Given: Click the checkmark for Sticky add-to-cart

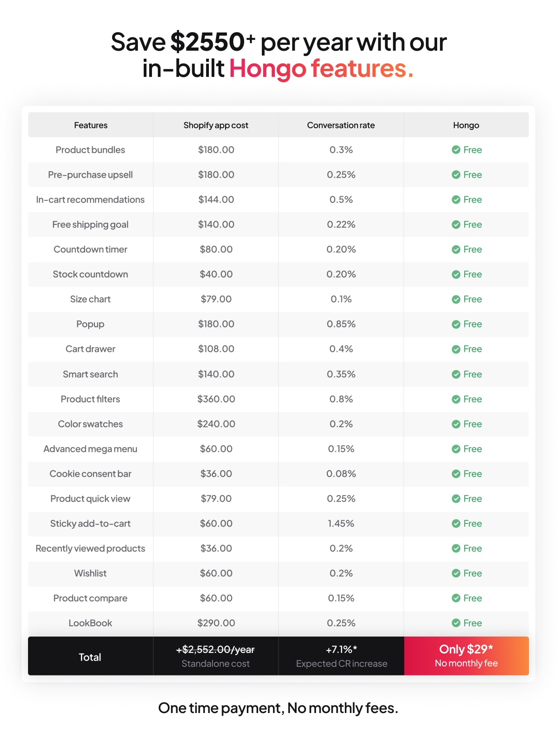Looking at the screenshot, I should (456, 523).
